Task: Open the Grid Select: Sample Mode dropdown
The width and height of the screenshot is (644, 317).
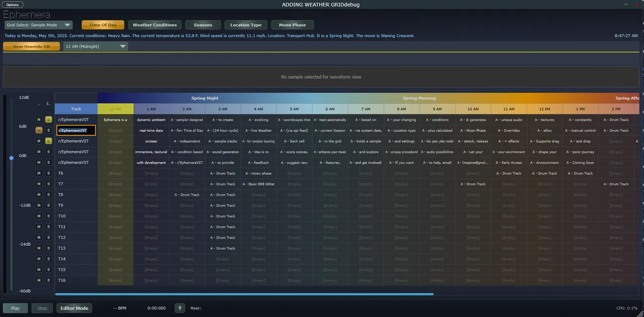Action: [x=39, y=25]
